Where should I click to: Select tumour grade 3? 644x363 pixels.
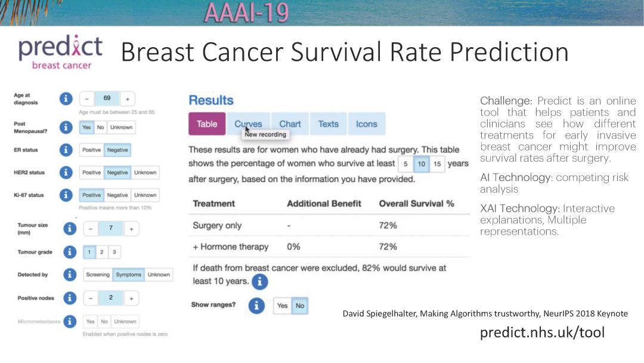click(114, 252)
